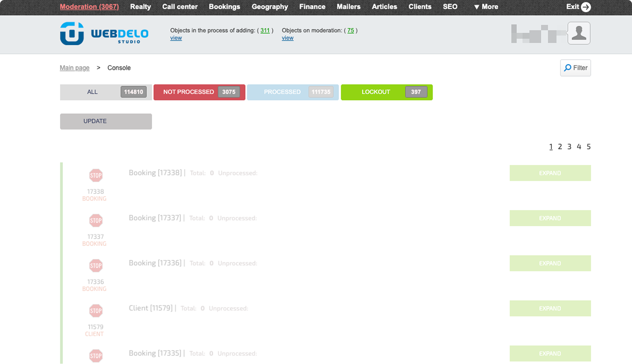This screenshot has height=364, width=632.
Task: Expand the Client 11579 entry
Action: [550, 309]
